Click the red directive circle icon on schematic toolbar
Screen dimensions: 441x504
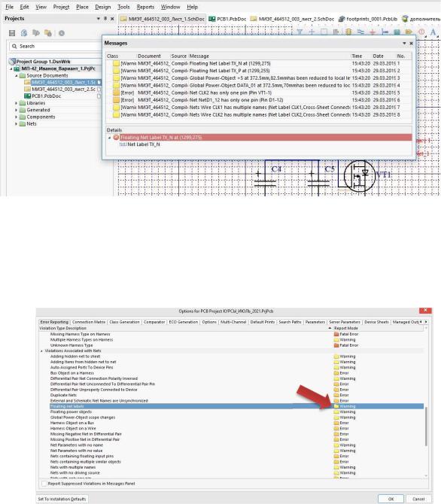421,32
